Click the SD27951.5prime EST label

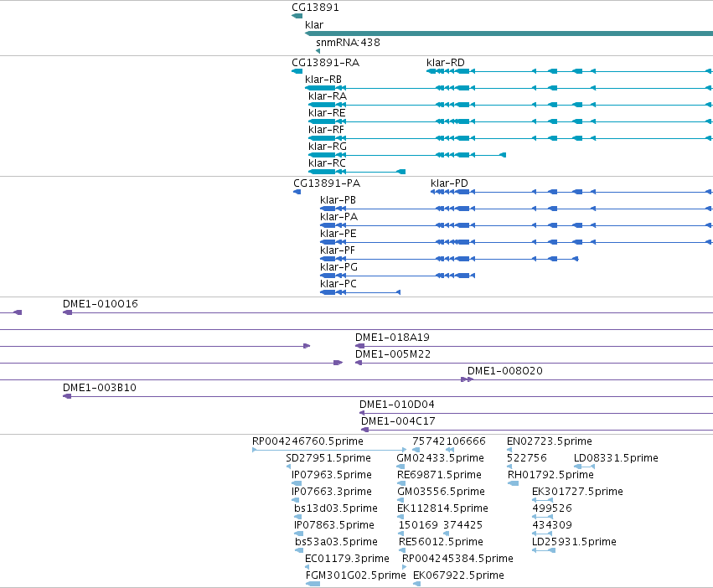(328, 458)
